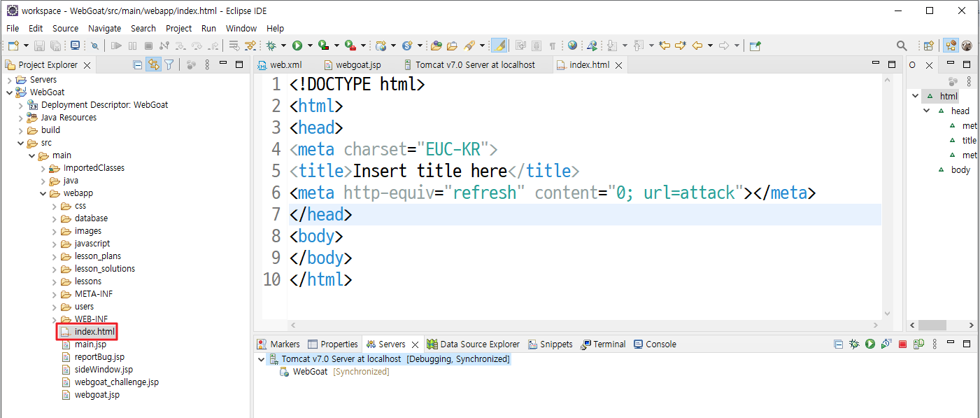Expand the WEB-INF folder
Screen dimensions: 980x418
pyautogui.click(x=55, y=319)
